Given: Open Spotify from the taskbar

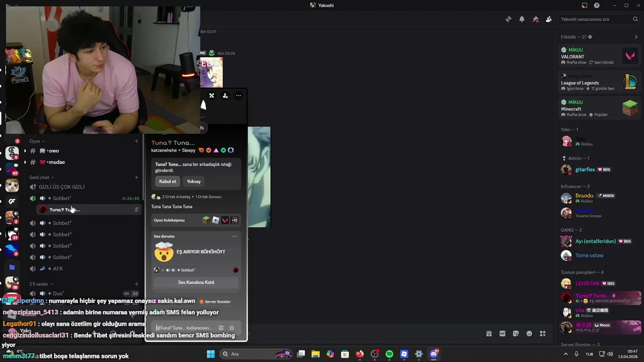Looking at the screenshot, I should tap(389, 354).
